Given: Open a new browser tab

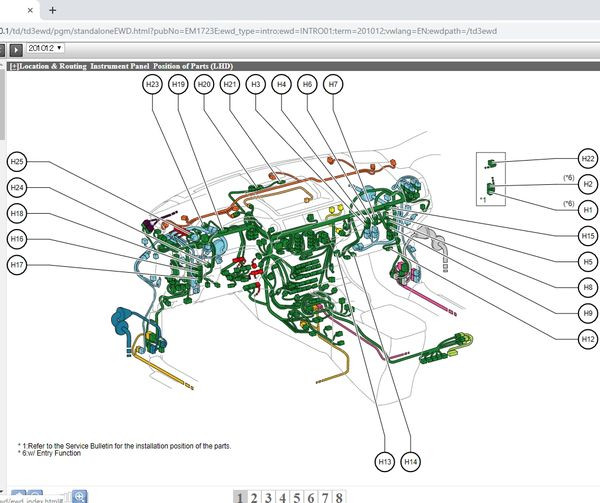Looking at the screenshot, I should coord(52,10).
